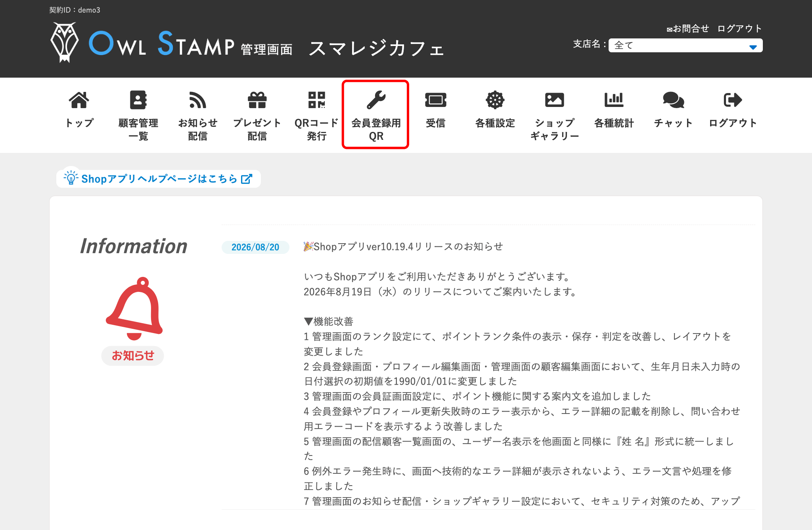Open the 支店名 dropdown showing 全て
Screen dimensions: 812x530
click(x=685, y=45)
